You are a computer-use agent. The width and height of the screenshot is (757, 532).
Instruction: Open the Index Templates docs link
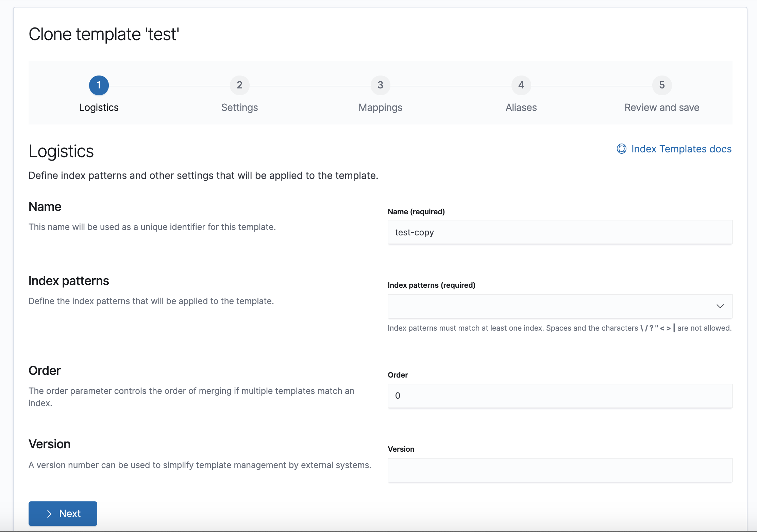click(x=681, y=149)
